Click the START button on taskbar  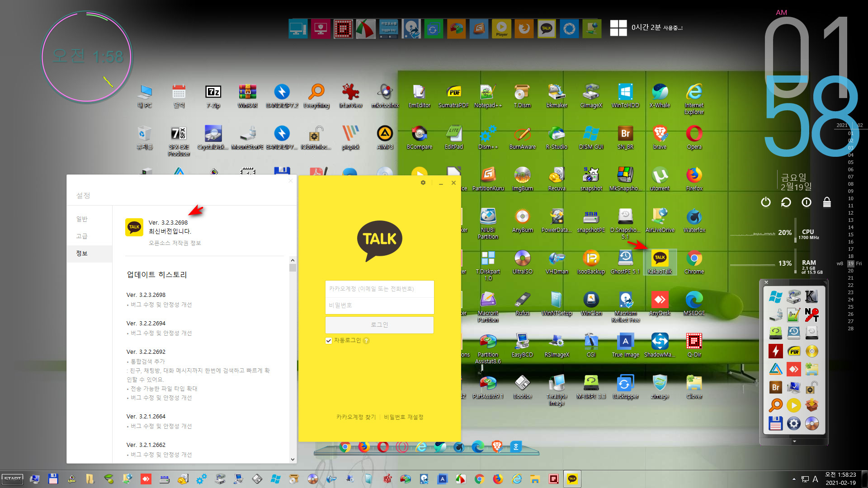click(x=13, y=479)
